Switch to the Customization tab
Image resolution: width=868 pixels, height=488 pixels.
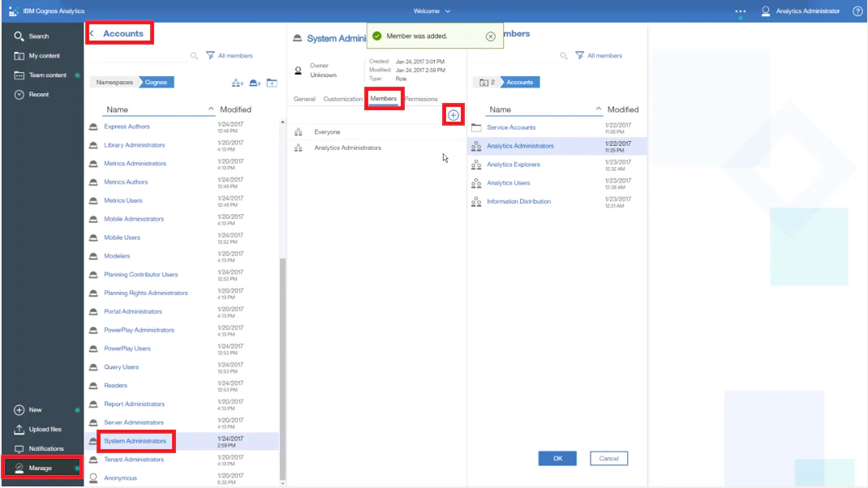tap(342, 99)
